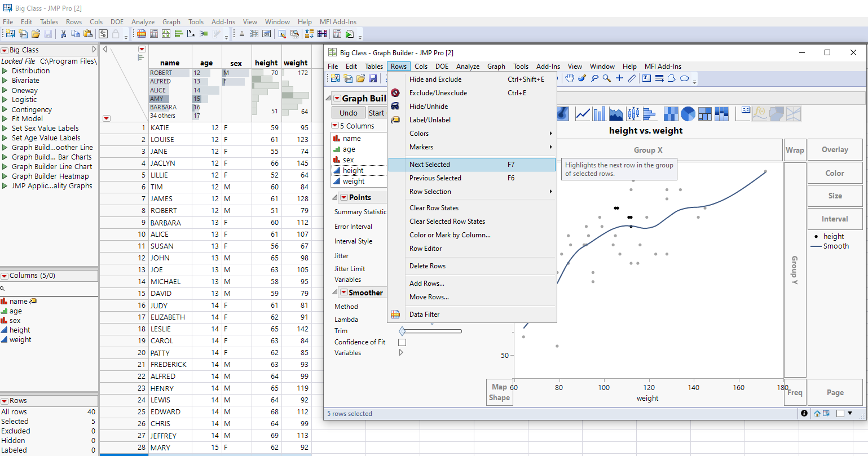Click the cut scissors icon in main toolbar
Screen dimensions: 868x456
[x=63, y=34]
